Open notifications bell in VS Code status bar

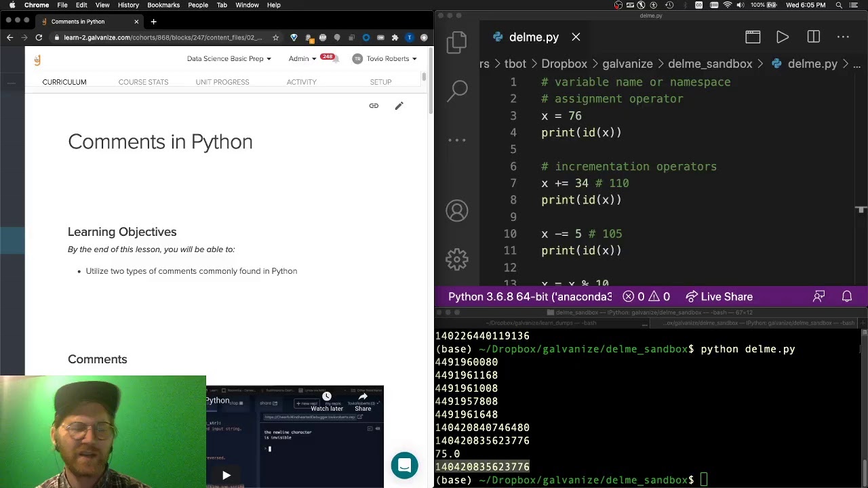(x=847, y=296)
